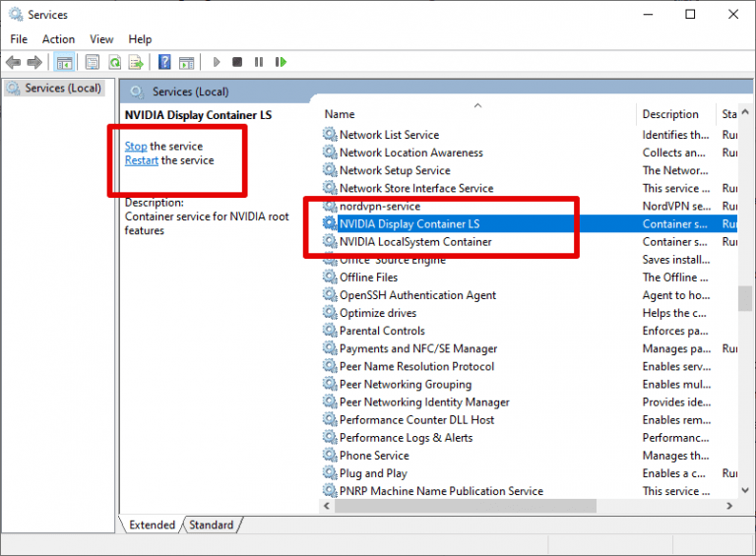Select Performance Logs & Alerts service
756x556 pixels.
pos(529,438)
